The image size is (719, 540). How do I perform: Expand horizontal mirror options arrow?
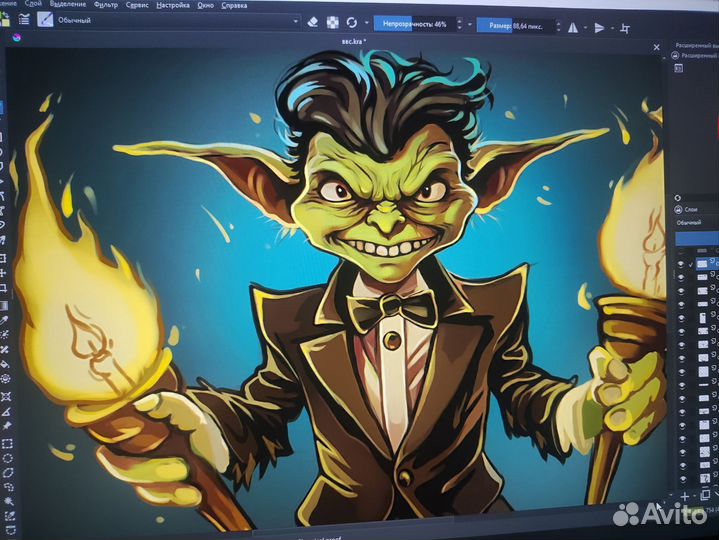click(x=586, y=28)
